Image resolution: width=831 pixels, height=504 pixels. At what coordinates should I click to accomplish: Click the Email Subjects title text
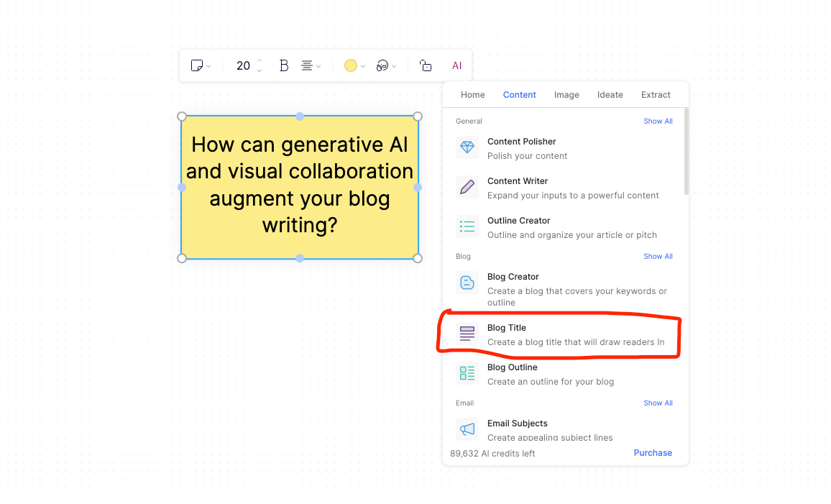[x=518, y=423]
